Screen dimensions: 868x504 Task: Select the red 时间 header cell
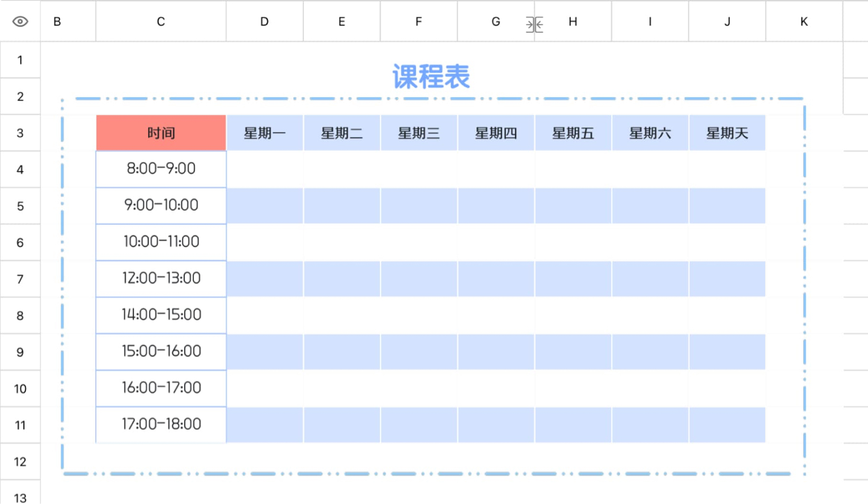coord(161,133)
